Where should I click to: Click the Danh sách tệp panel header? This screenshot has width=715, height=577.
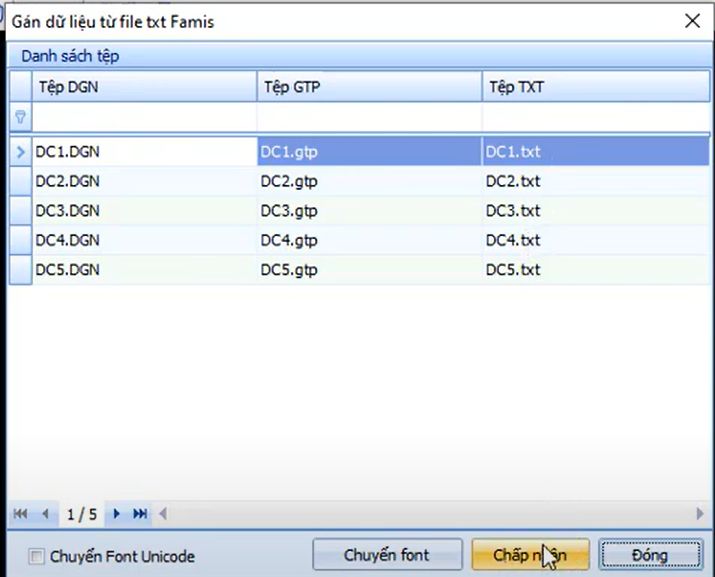[70, 56]
